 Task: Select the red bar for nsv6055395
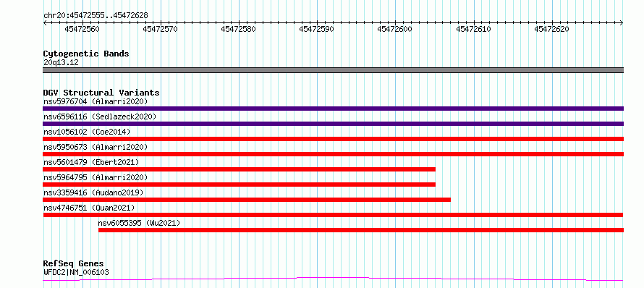(x=361, y=230)
